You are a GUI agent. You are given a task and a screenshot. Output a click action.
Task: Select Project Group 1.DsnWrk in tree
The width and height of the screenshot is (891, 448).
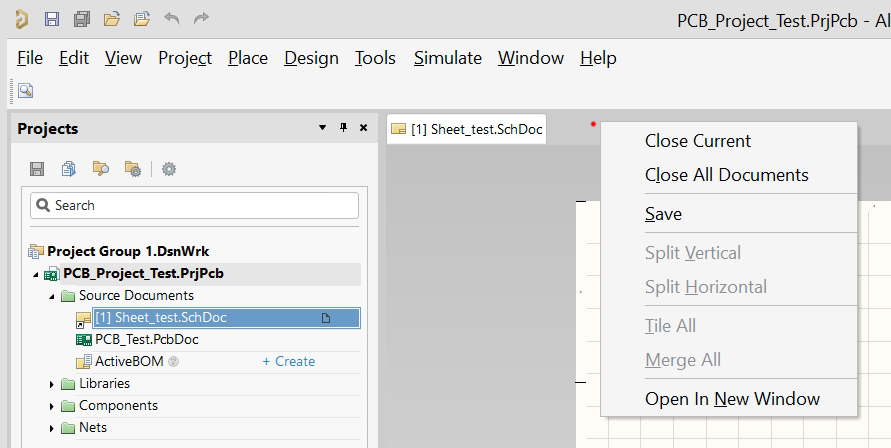[128, 251]
